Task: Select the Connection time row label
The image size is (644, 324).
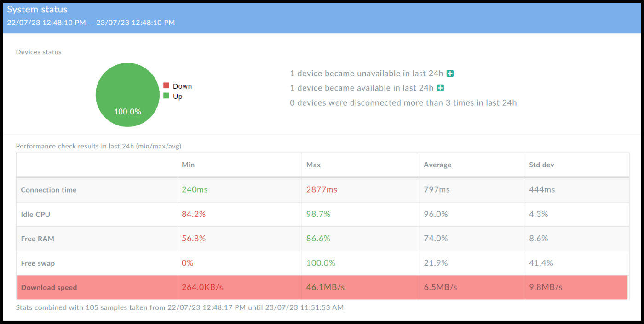Action: click(x=49, y=190)
